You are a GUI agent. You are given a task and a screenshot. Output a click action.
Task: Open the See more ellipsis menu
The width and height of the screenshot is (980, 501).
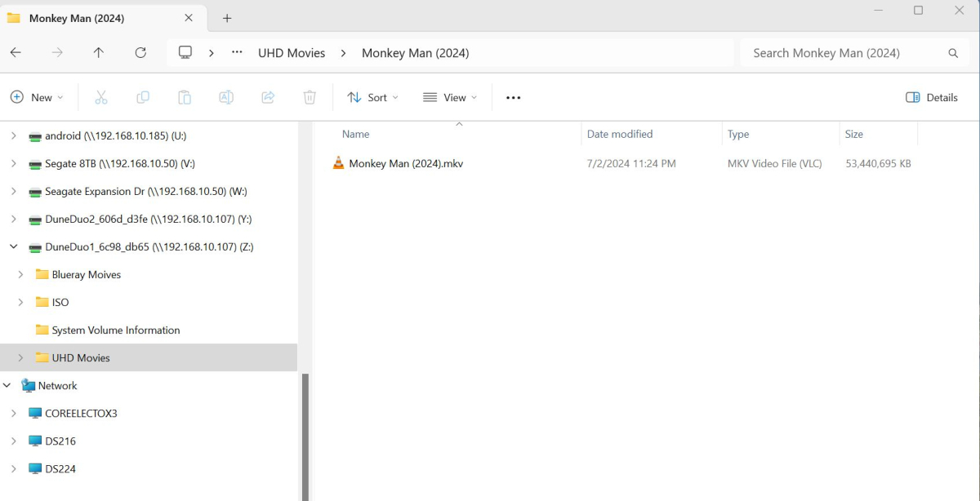(x=513, y=97)
